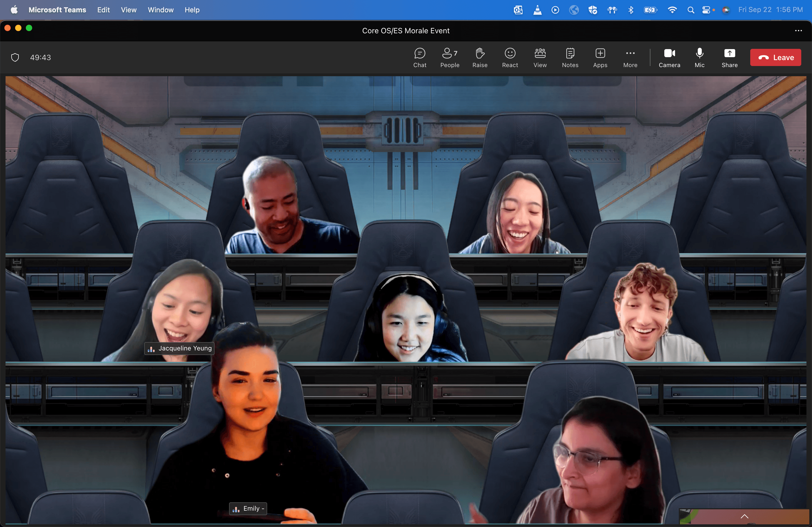Click the battery status icon
This screenshot has width=812, height=527.
pyautogui.click(x=651, y=10)
